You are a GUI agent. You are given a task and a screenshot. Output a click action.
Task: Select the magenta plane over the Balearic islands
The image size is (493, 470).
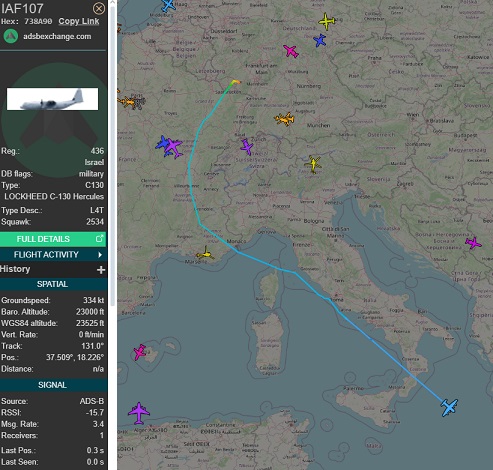140,352
